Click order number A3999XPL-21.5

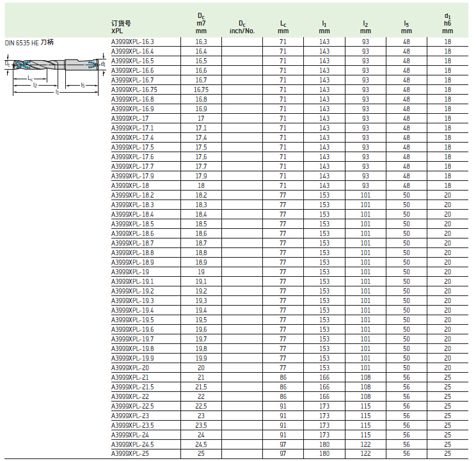(x=132, y=387)
